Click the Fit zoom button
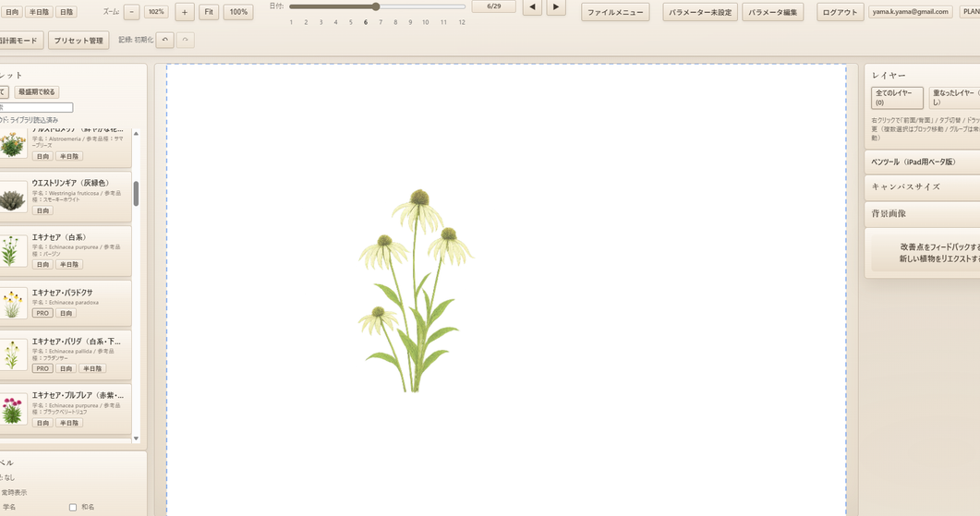This screenshot has height=516, width=980. (x=209, y=12)
